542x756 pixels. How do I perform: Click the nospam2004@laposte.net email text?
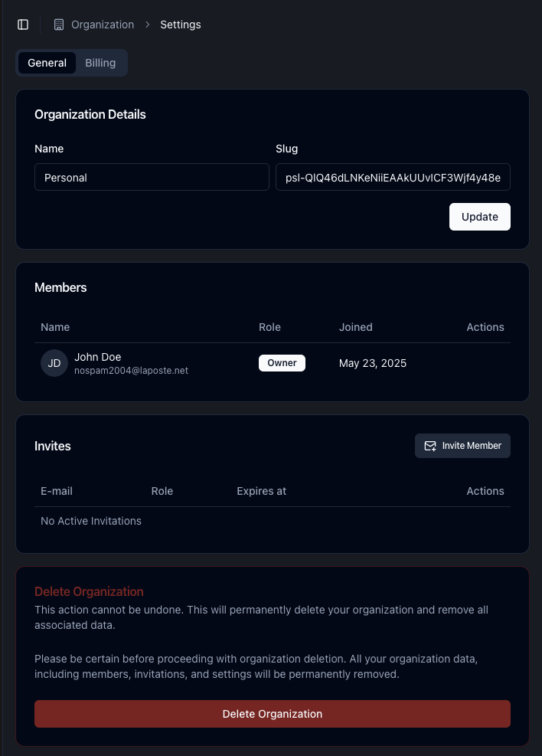[x=131, y=371]
